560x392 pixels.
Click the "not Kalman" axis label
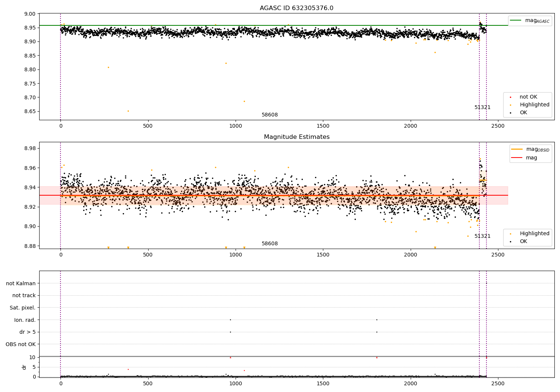[x=21, y=284]
